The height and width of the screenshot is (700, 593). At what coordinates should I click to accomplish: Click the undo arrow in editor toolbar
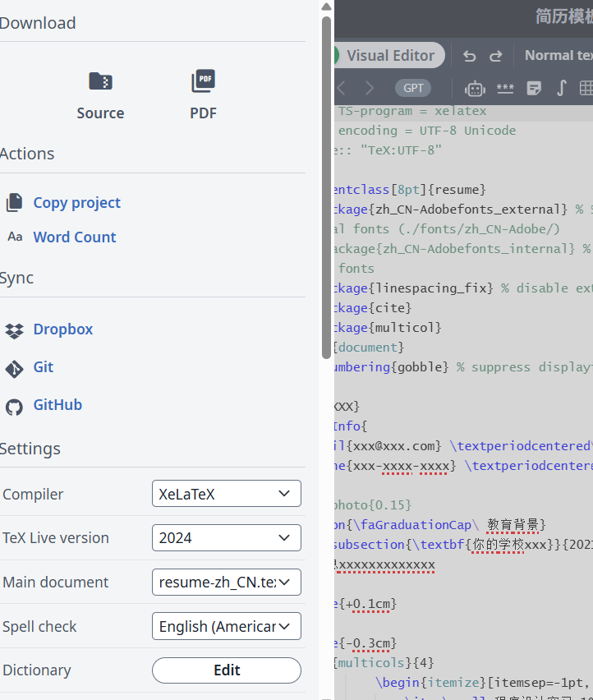pos(470,56)
